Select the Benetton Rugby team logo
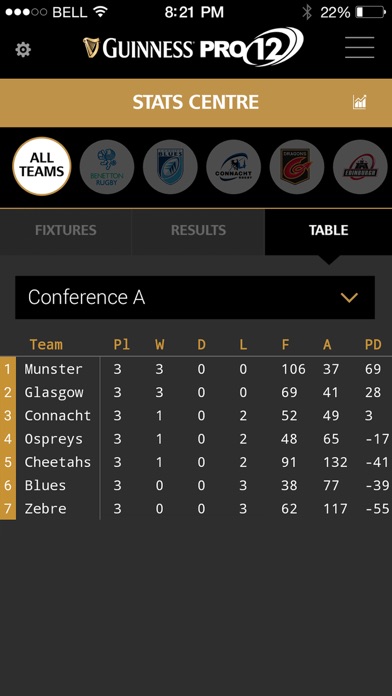The width and height of the screenshot is (392, 696). (x=107, y=167)
